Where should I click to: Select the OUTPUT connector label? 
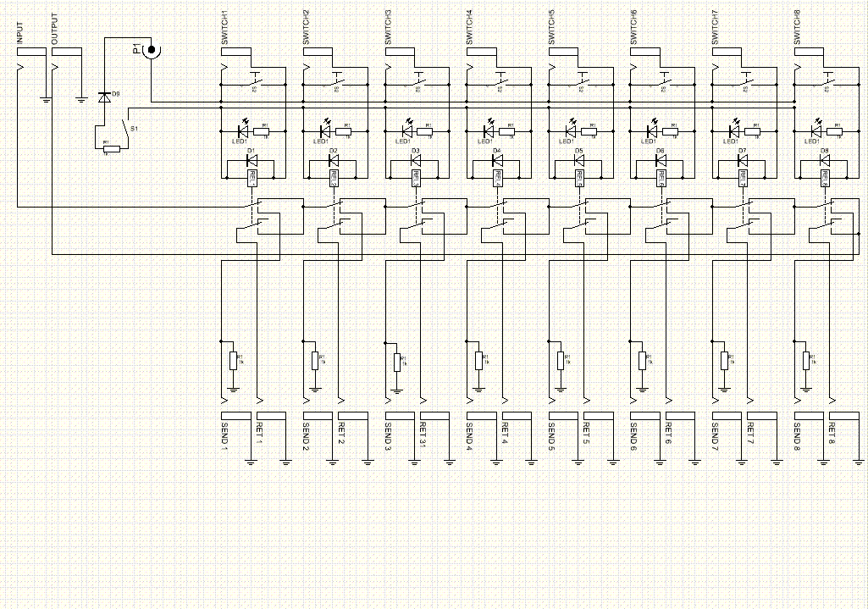click(x=54, y=30)
